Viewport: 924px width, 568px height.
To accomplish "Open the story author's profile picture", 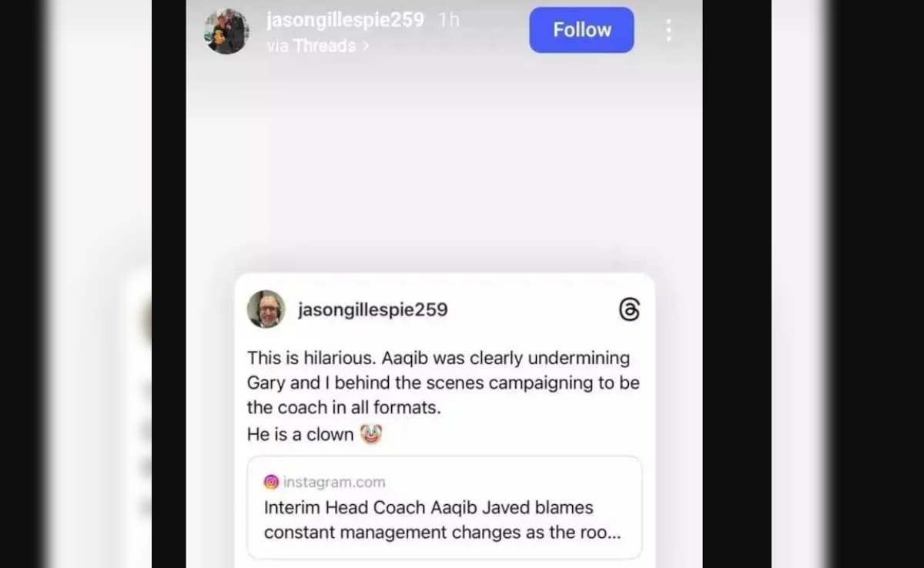I will (x=226, y=32).
